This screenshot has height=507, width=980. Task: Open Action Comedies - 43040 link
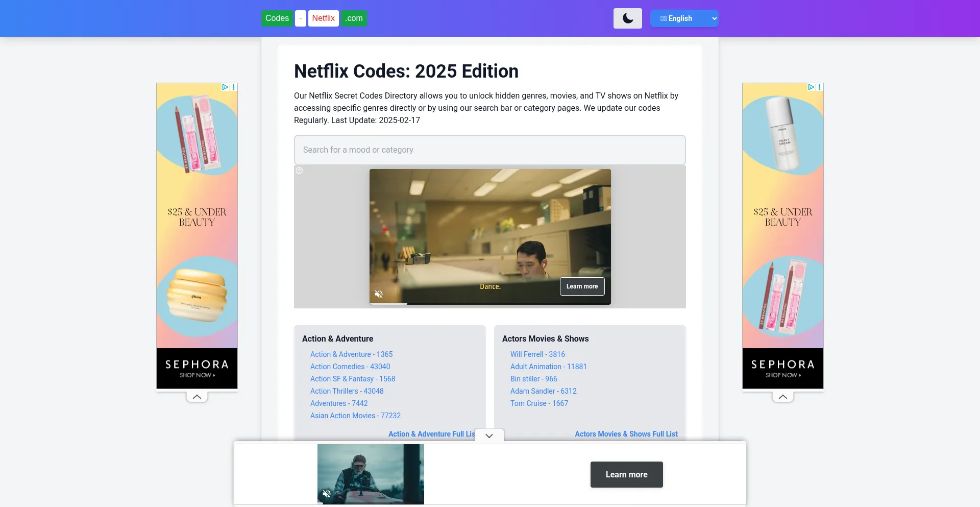350,367
